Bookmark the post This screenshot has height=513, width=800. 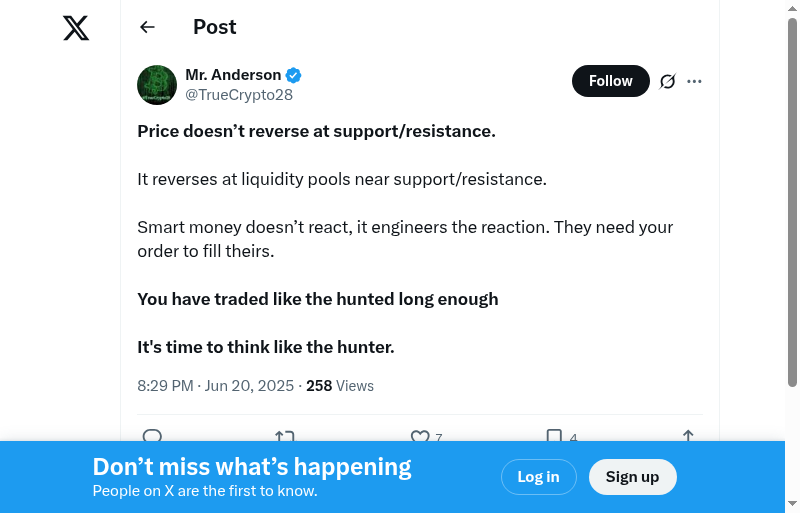click(x=554, y=436)
